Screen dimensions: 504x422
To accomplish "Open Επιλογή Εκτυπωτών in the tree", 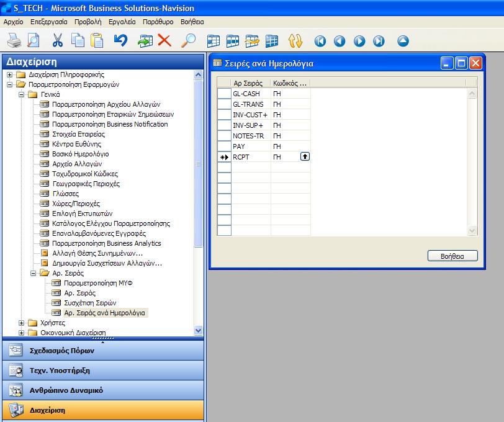I will [x=83, y=213].
